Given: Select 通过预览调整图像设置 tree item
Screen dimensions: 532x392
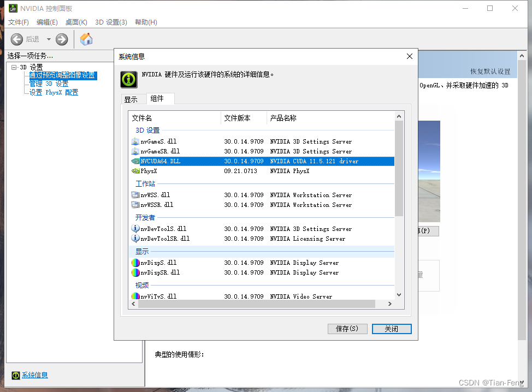Looking at the screenshot, I should pos(62,75).
